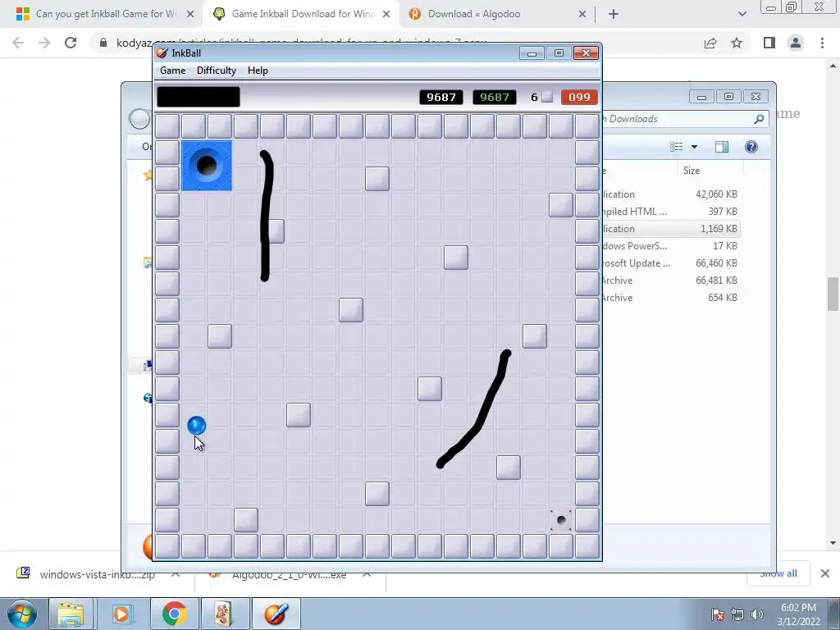Click Chrome forward arrow

click(x=44, y=43)
